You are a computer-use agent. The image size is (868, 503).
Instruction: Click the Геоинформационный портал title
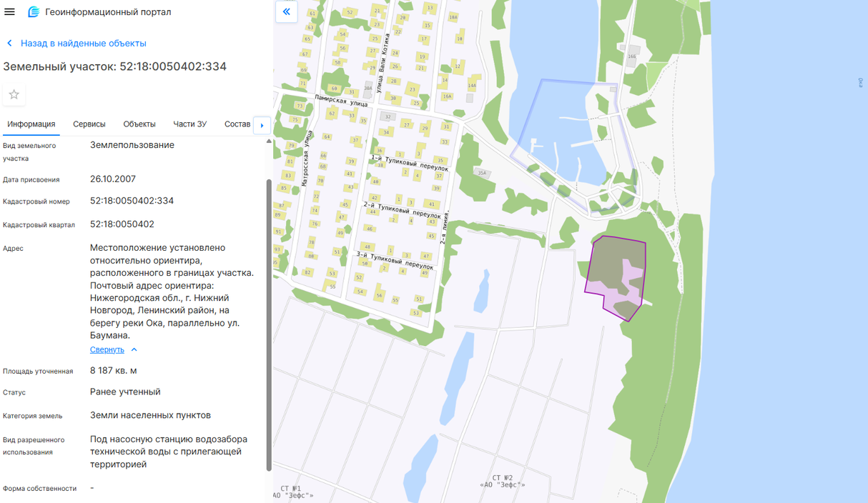point(108,12)
